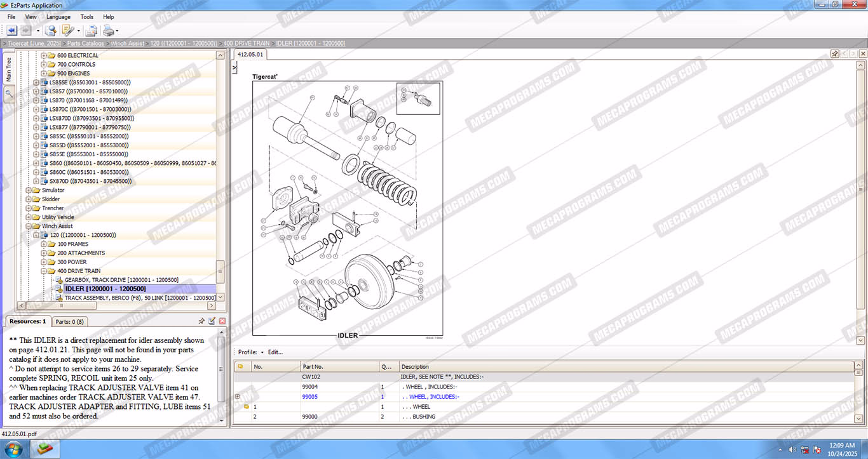Screen dimensions: 868x459
Task: Select GEARBOX, TRACK DRIVE tree item
Action: point(121,280)
